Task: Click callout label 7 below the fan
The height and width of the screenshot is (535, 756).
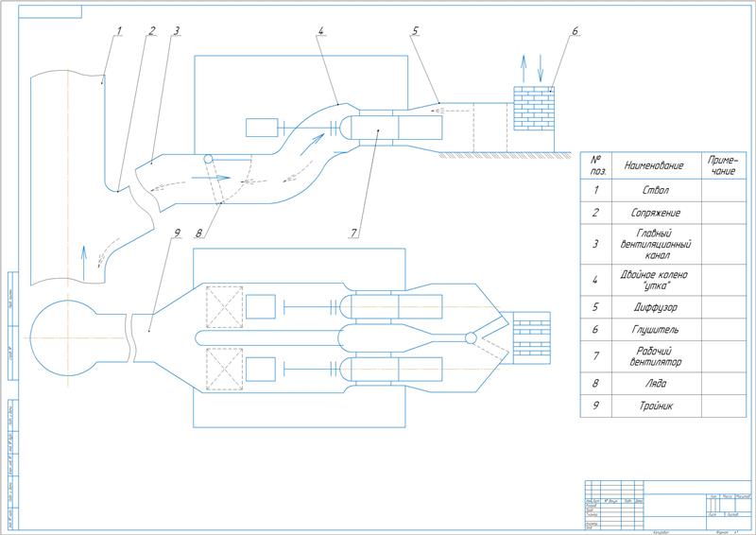Action: point(353,233)
